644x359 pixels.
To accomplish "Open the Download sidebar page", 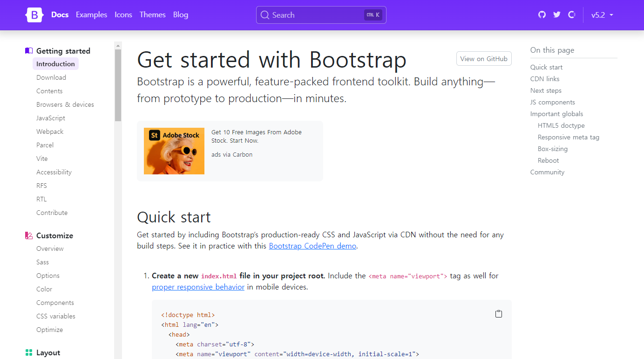I will pyautogui.click(x=51, y=77).
